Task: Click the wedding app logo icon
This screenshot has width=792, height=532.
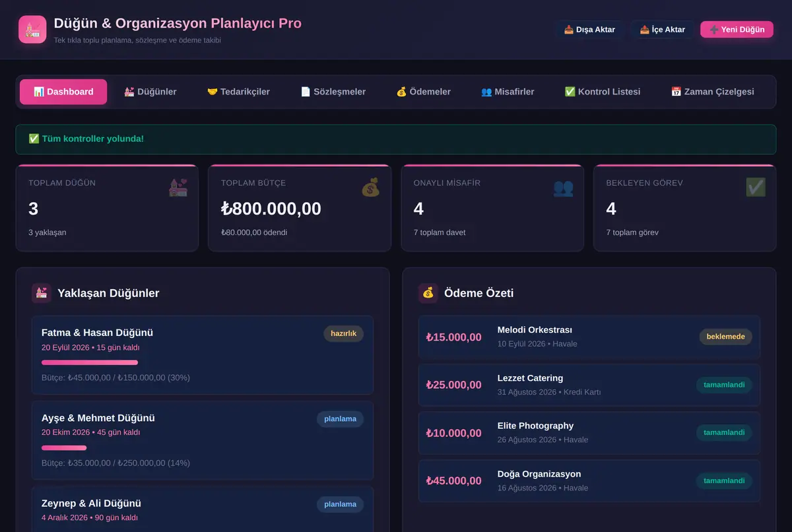Action: coord(32,29)
